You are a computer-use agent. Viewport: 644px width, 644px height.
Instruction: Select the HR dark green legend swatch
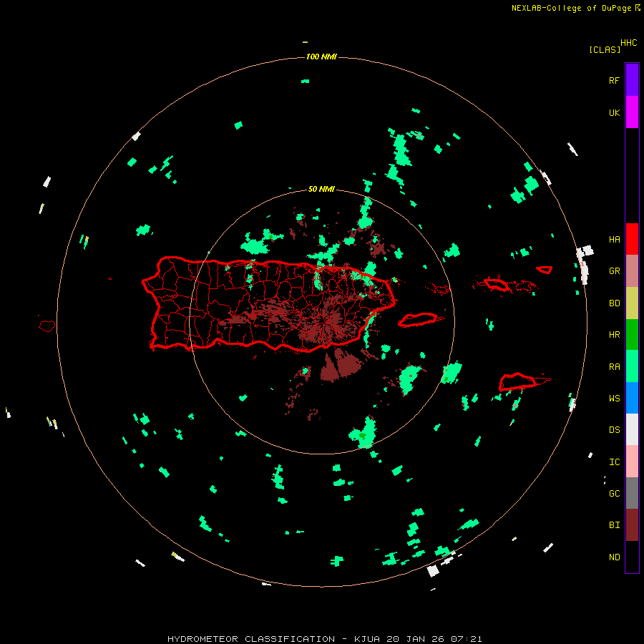click(x=632, y=335)
